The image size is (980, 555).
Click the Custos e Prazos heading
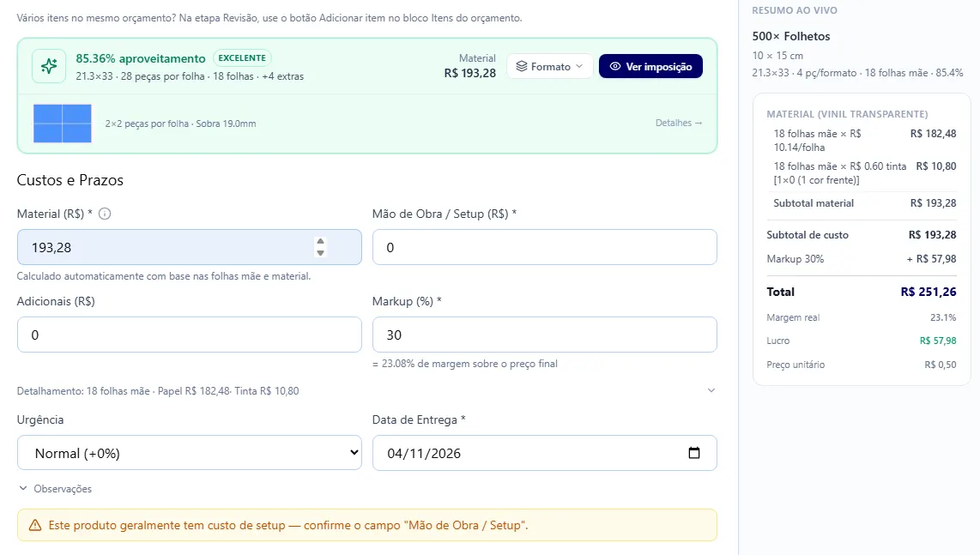click(x=70, y=180)
